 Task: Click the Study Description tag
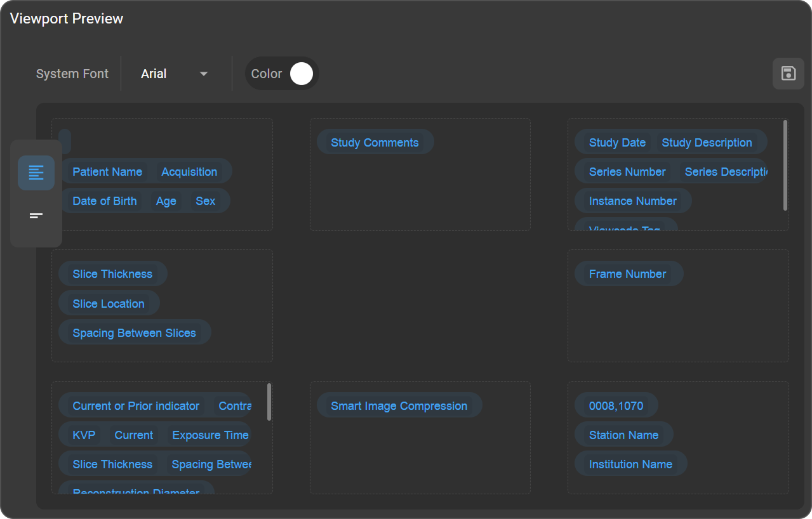tap(707, 142)
